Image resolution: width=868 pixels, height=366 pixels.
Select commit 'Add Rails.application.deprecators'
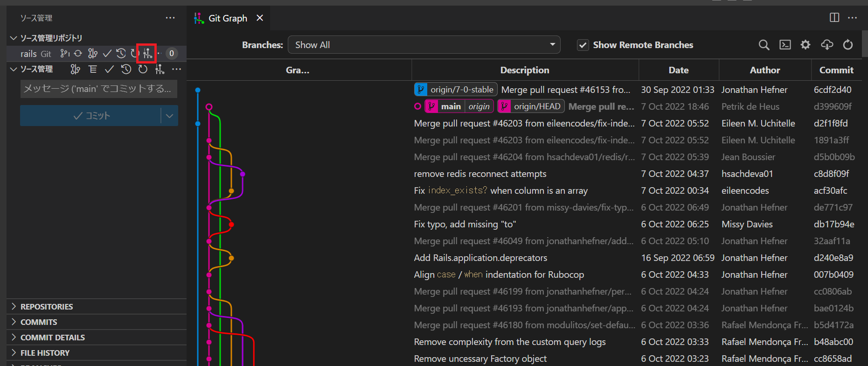pos(480,258)
